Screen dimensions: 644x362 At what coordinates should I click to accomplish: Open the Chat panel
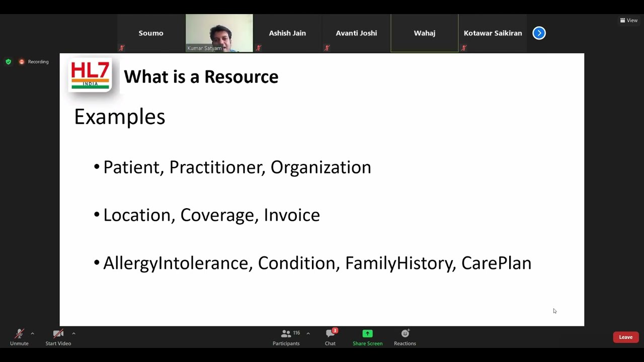pos(330,337)
